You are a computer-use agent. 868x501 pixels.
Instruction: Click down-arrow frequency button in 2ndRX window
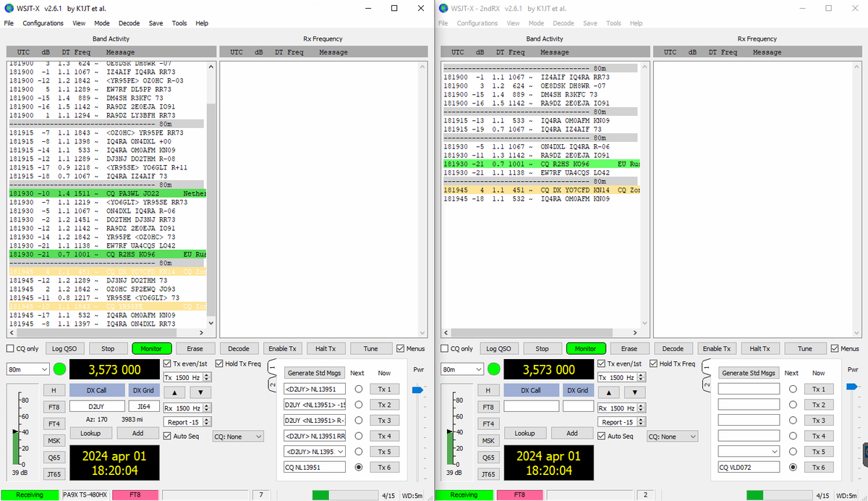pyautogui.click(x=634, y=392)
